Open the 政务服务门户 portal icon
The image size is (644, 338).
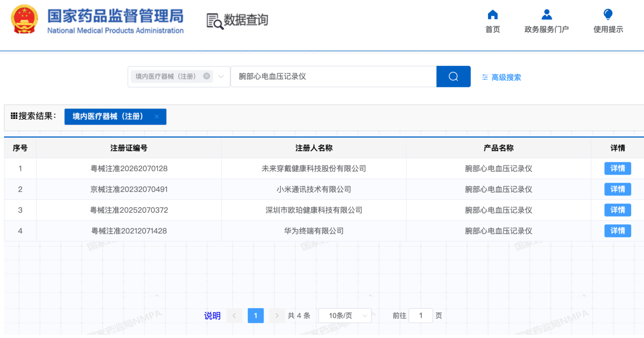click(546, 15)
